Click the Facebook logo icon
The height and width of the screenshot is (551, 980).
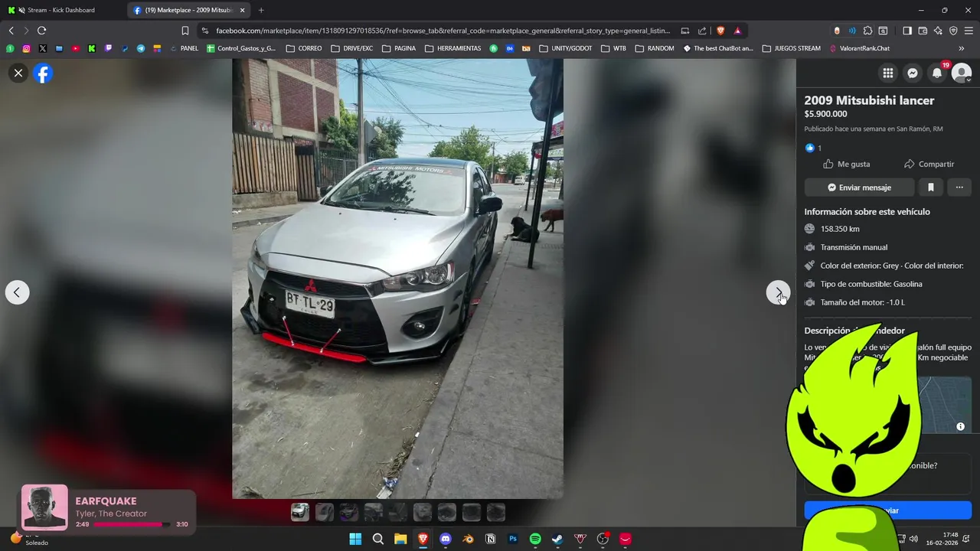point(43,73)
